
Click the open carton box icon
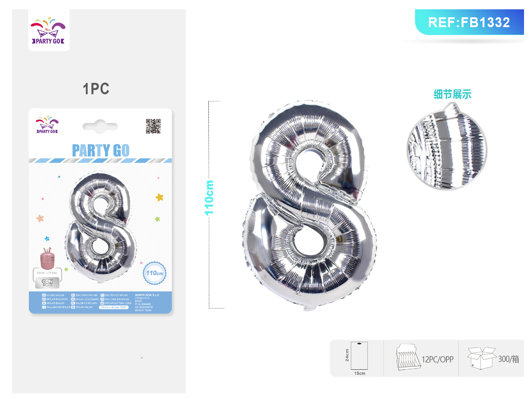[x=481, y=358]
